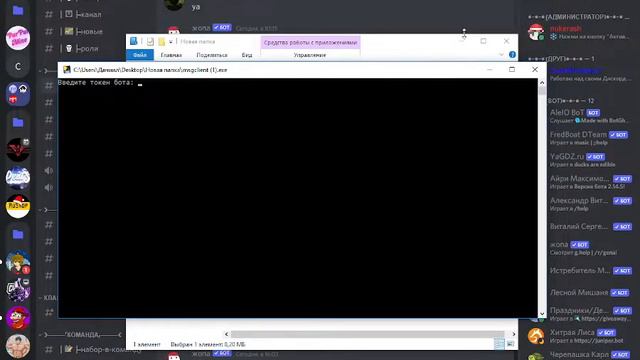Switch Explorer to details view icon in status bar
The height and width of the screenshot is (360, 640).
click(500, 344)
